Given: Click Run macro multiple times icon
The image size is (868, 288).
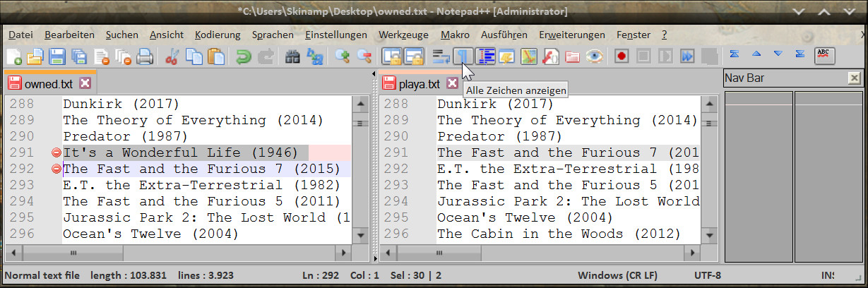Looking at the screenshot, I should click(688, 56).
